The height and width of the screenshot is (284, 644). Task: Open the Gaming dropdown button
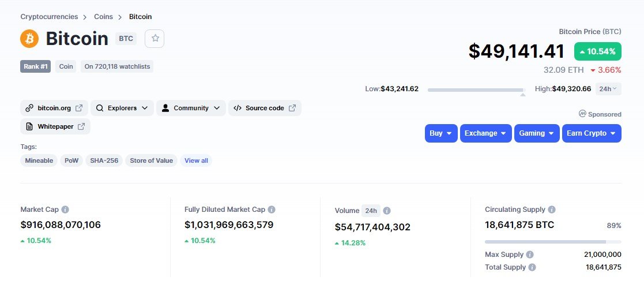tap(537, 133)
